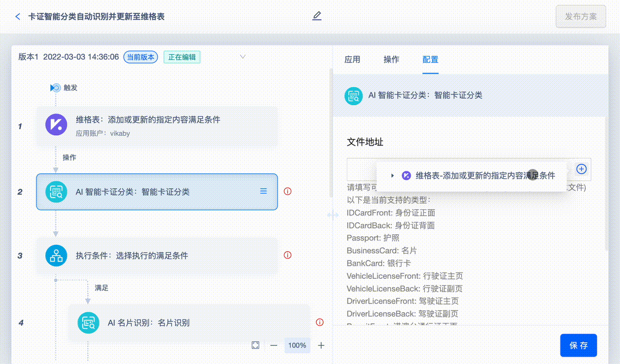The height and width of the screenshot is (364, 620).
Task: Click the 保存 button
Action: [578, 346]
